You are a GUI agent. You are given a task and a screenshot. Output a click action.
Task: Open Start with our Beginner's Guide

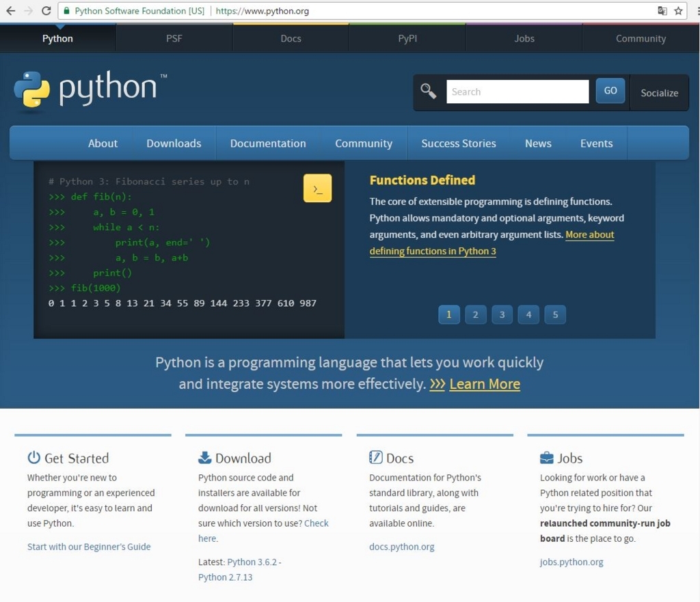(89, 547)
